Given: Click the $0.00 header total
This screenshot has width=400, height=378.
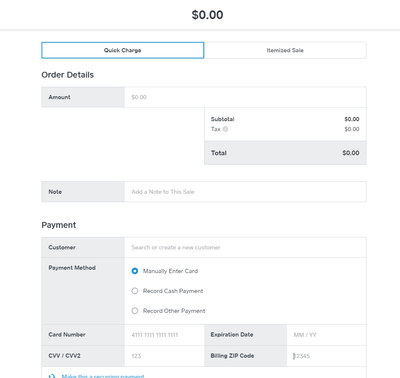Looking at the screenshot, I should click(207, 15).
